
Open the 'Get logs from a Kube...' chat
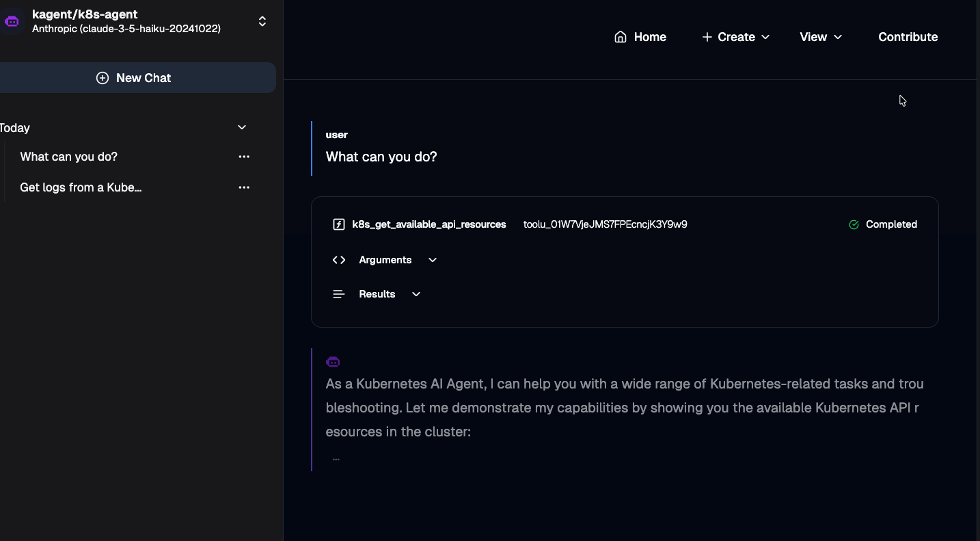click(x=81, y=187)
